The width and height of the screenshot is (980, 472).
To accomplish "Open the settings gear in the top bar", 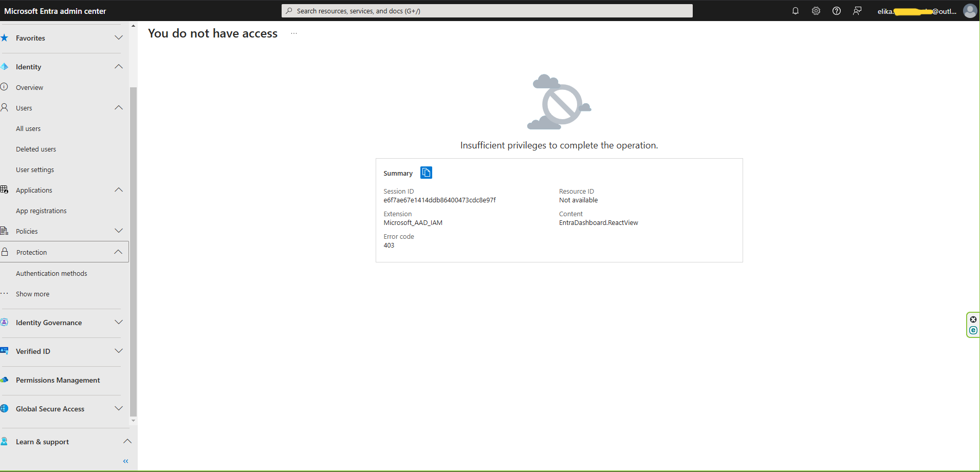I will tap(816, 11).
